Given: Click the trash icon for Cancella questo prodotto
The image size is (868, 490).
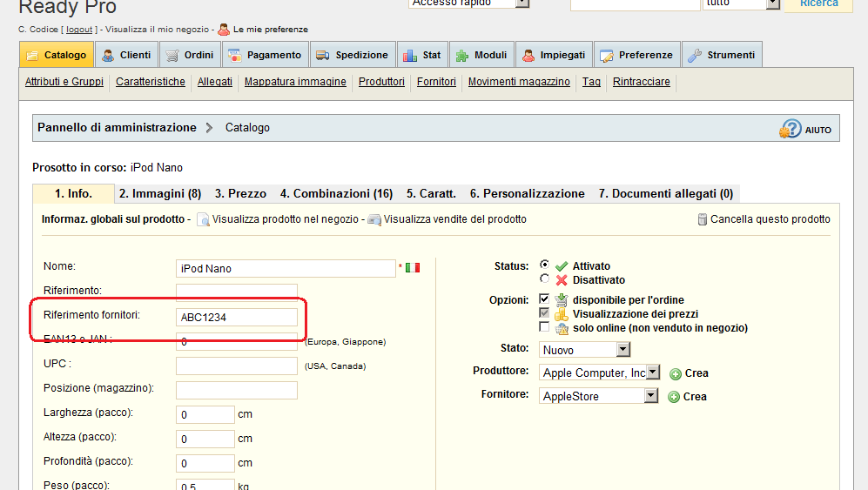Looking at the screenshot, I should click(702, 219).
